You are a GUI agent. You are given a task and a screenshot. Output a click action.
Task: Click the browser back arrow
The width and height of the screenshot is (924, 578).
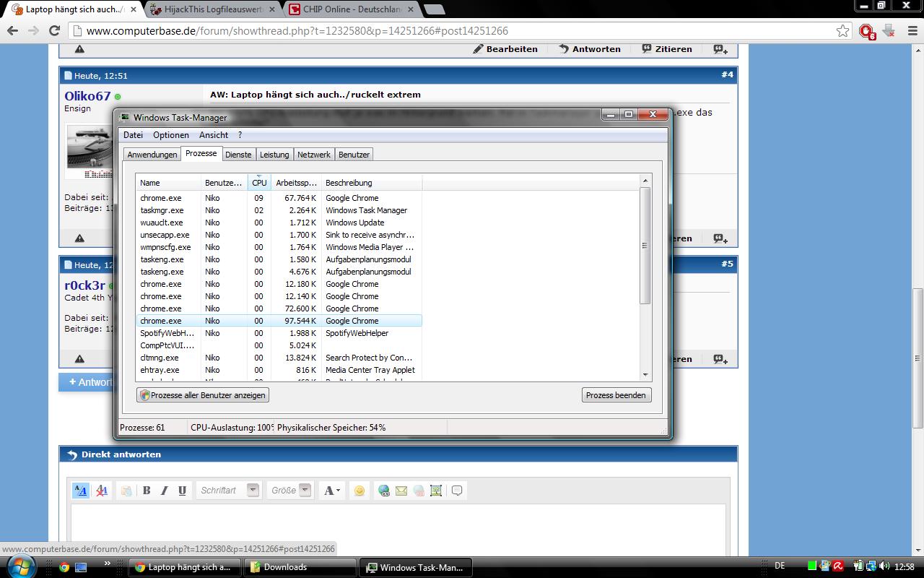[12, 31]
